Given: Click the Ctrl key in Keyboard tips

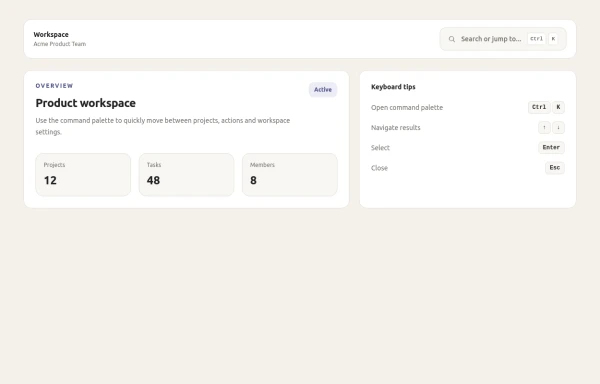Looking at the screenshot, I should [539, 107].
